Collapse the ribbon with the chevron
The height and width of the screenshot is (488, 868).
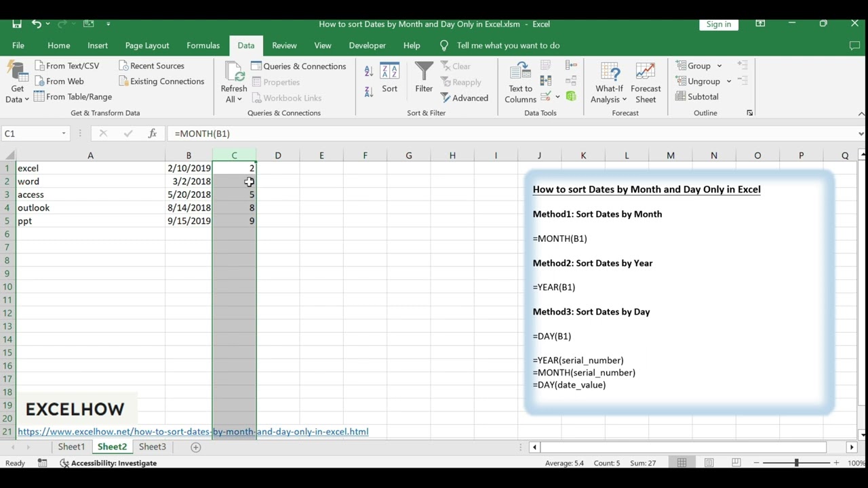click(861, 114)
